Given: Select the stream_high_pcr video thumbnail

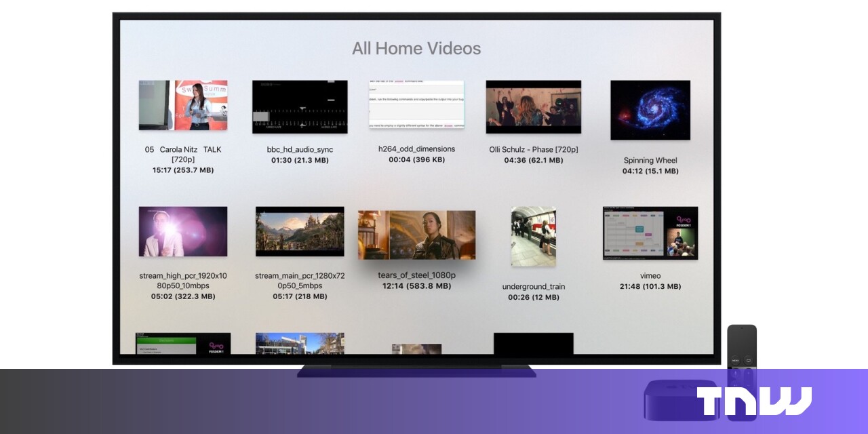Looking at the screenshot, I should click(x=183, y=231).
